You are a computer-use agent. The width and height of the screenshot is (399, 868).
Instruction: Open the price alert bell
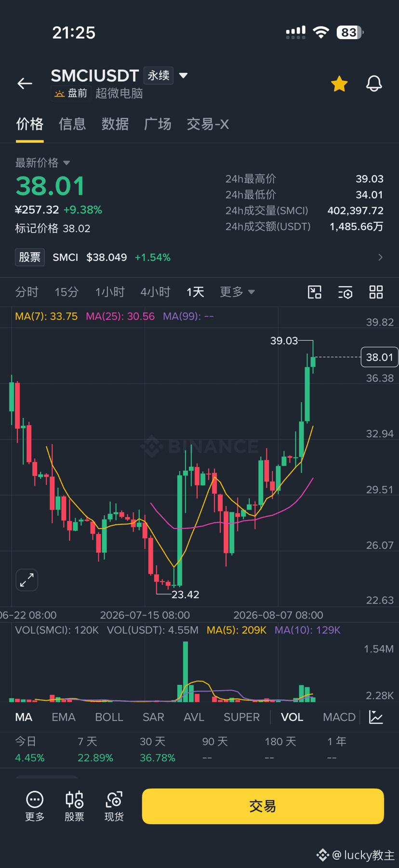374,84
